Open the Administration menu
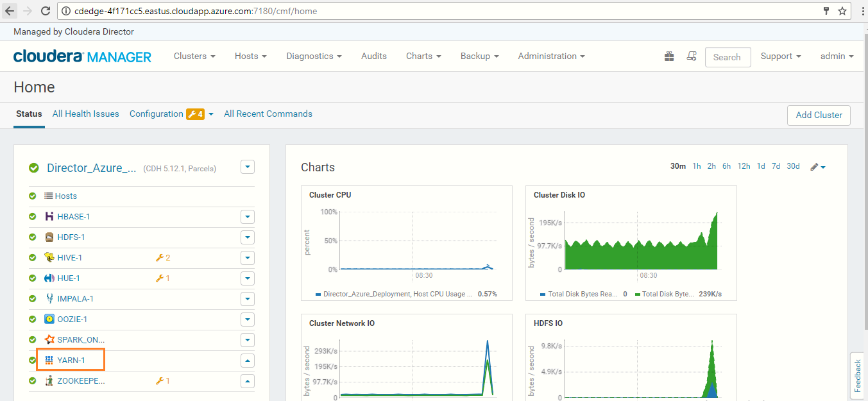Viewport: 868px width, 401px height. click(551, 56)
